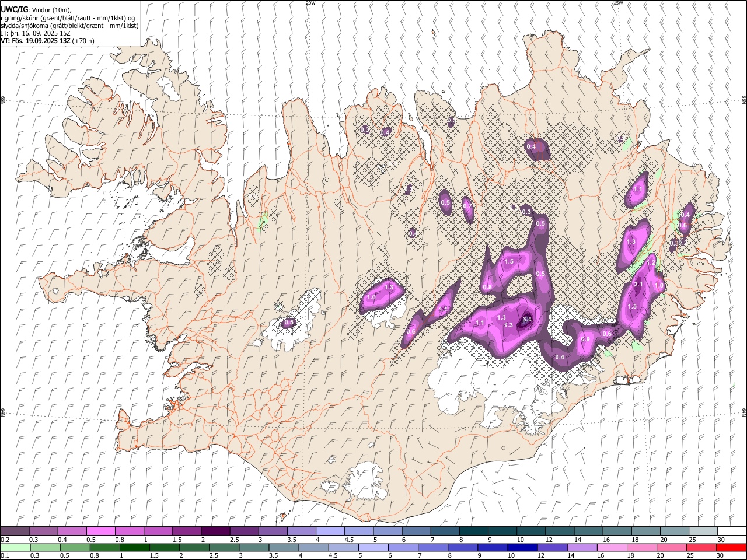Viewport: 747px width, 560px height.
Task: Click the 2.1 precipitation label in the east
Action: (x=638, y=285)
